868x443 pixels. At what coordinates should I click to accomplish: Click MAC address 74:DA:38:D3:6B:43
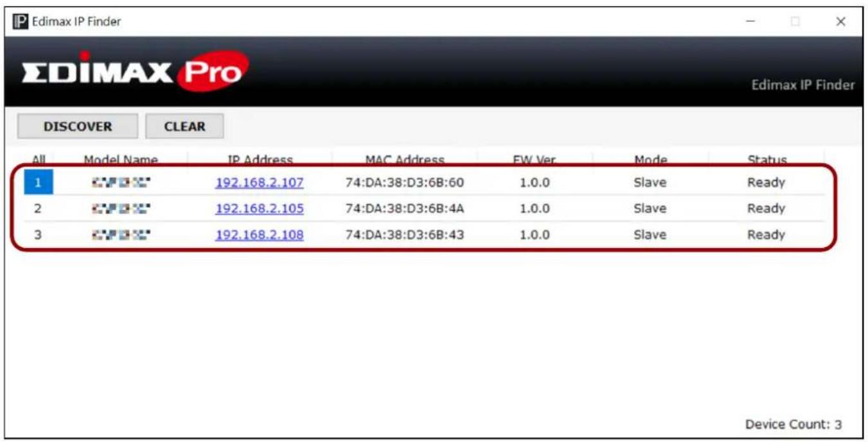click(404, 235)
